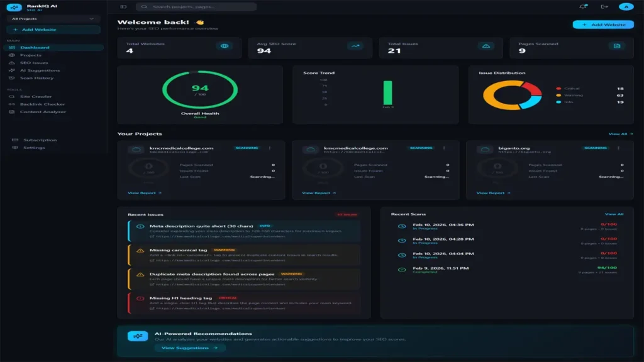Click the red Critical legend swatch
The height and width of the screenshot is (362, 644).
point(558,89)
